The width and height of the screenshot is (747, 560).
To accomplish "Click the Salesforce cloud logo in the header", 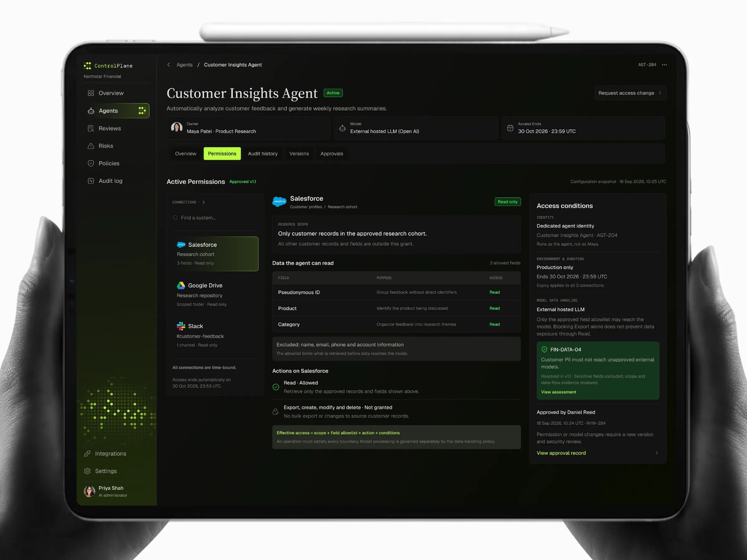I will pos(279,202).
